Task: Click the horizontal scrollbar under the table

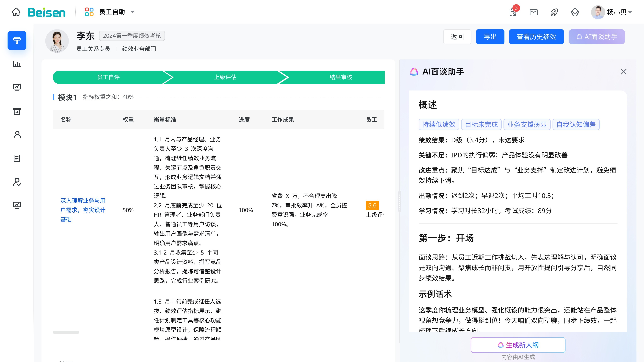Action: click(x=66, y=332)
